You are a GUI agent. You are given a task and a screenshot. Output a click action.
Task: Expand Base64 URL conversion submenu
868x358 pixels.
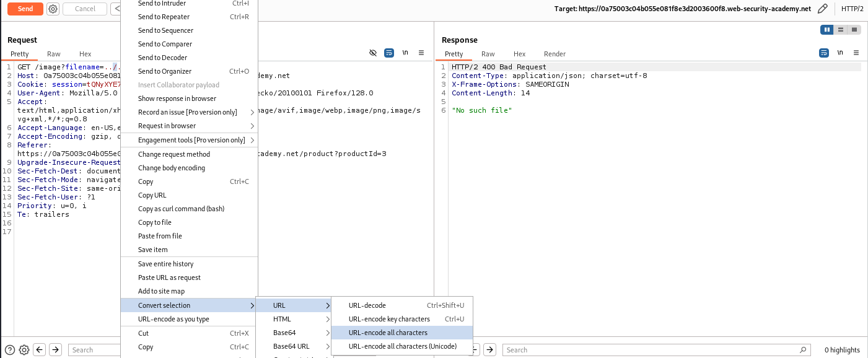(294, 346)
